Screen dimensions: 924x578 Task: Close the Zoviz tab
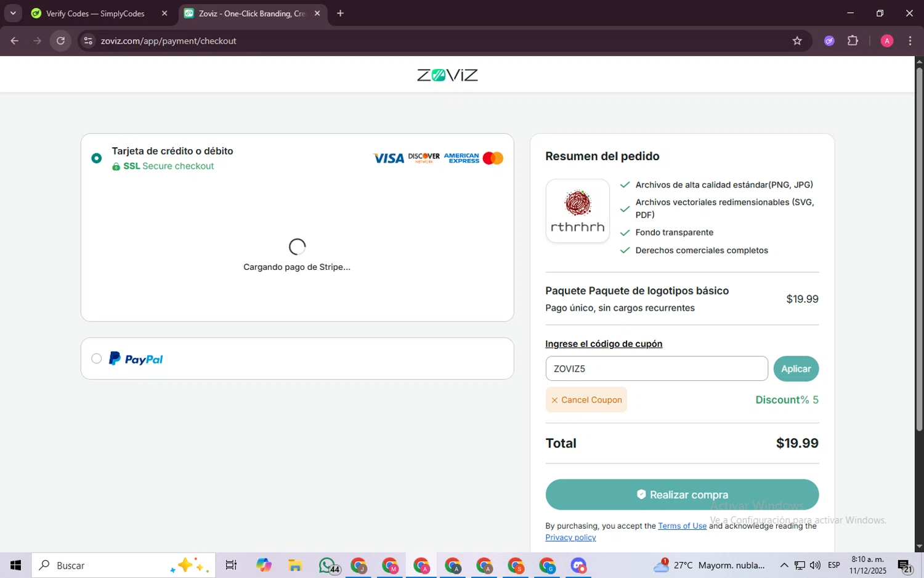[317, 13]
